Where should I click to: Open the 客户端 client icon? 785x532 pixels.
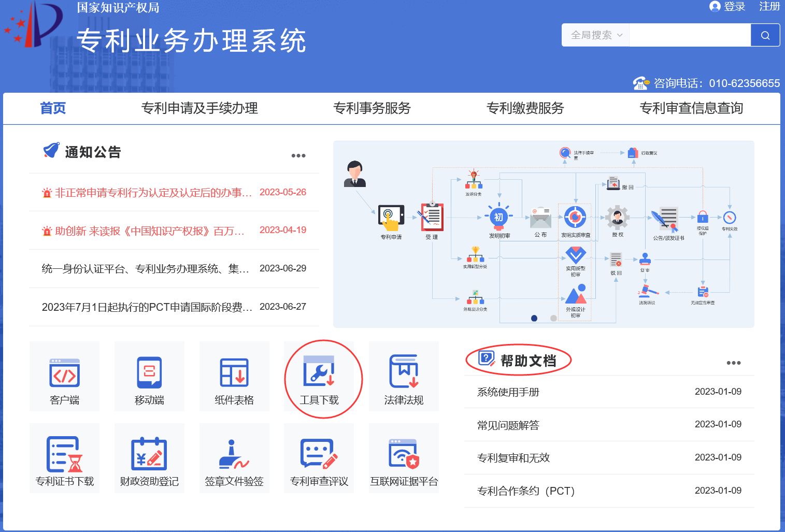coord(64,376)
